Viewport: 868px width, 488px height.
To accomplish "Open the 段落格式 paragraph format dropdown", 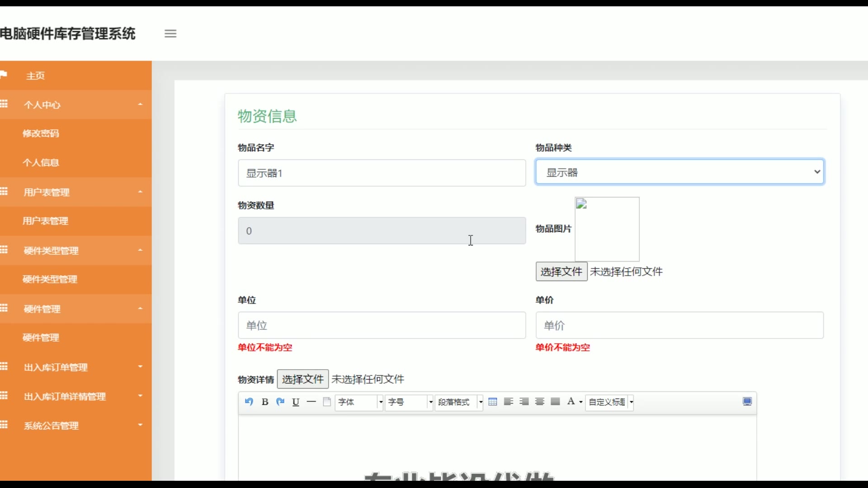I will click(458, 402).
